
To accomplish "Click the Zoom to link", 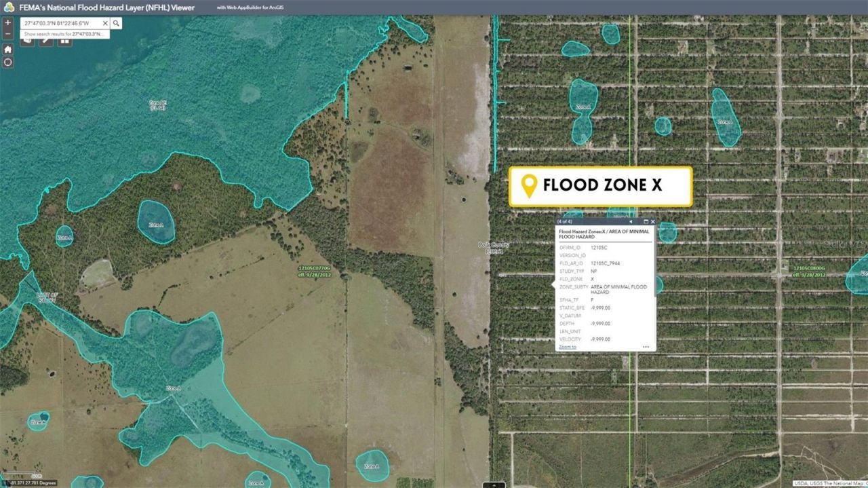I will (567, 347).
